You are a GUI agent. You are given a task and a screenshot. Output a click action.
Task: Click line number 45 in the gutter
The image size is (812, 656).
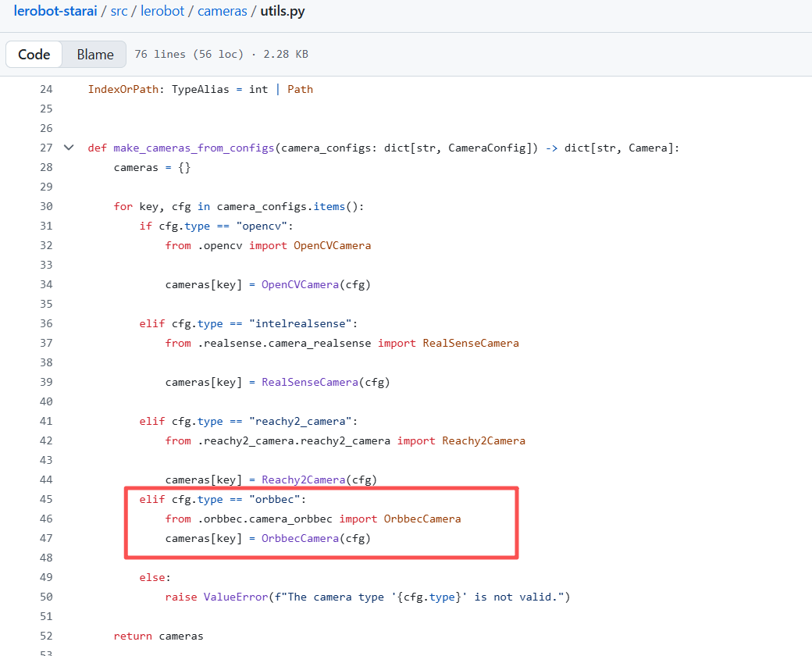pyautogui.click(x=45, y=499)
